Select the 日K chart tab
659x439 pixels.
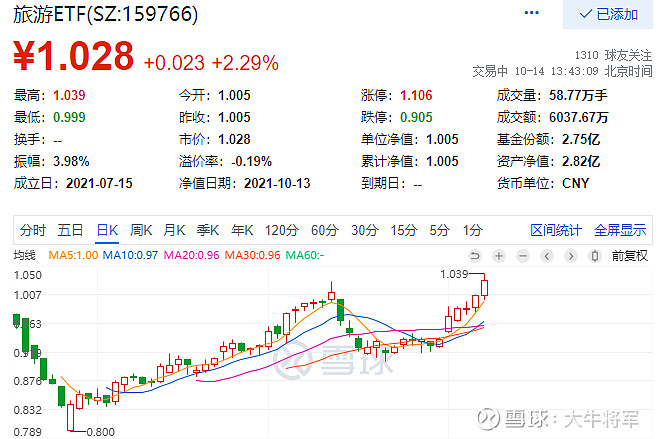point(107,230)
